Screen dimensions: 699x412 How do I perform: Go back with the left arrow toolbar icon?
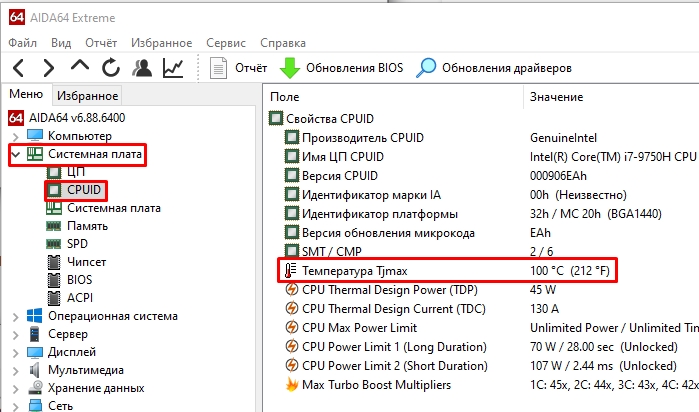(19, 68)
